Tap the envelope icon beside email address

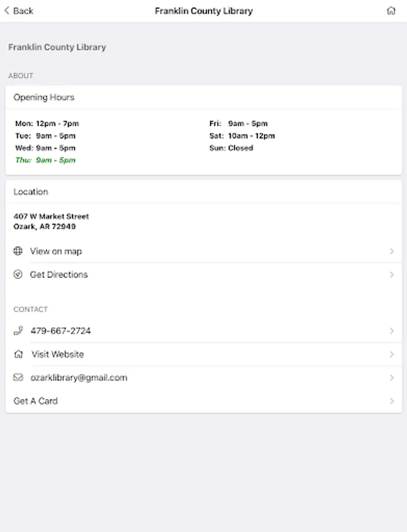pyautogui.click(x=18, y=377)
